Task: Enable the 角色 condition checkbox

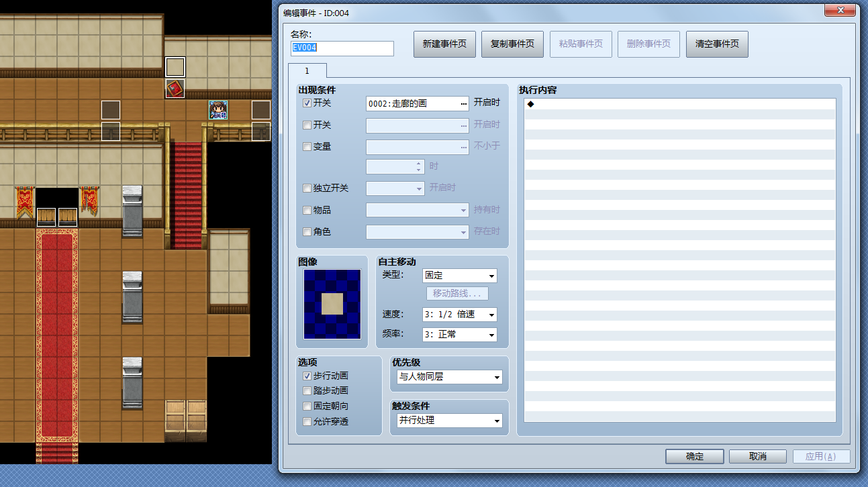Action: point(307,231)
